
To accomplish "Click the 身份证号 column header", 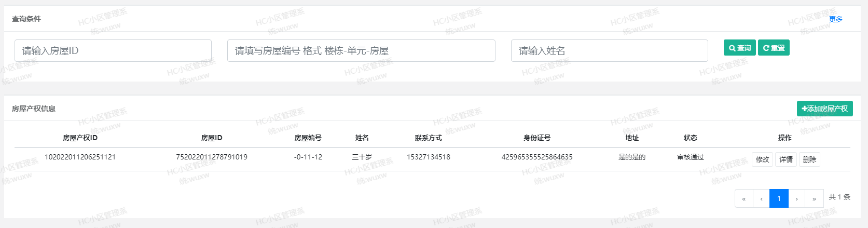I will (537, 138).
